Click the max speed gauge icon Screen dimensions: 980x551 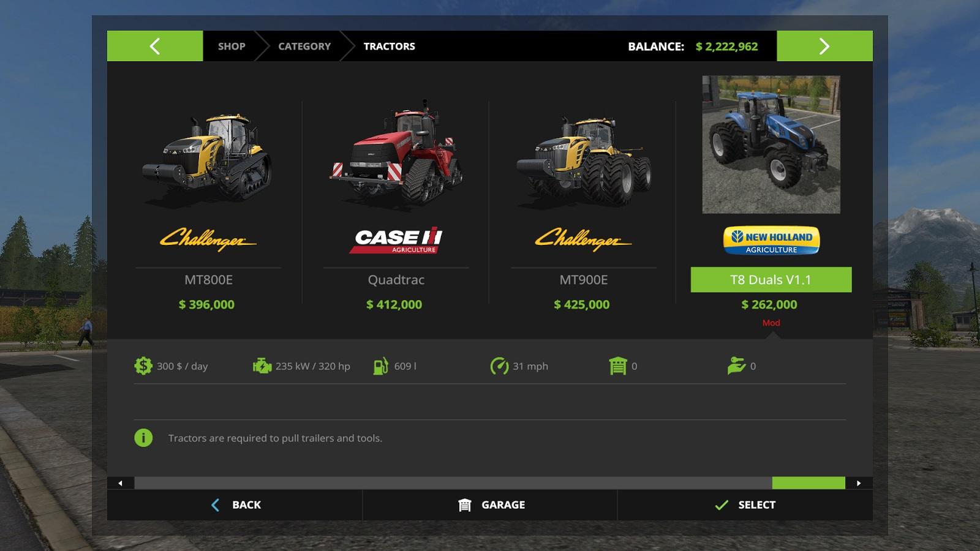499,366
